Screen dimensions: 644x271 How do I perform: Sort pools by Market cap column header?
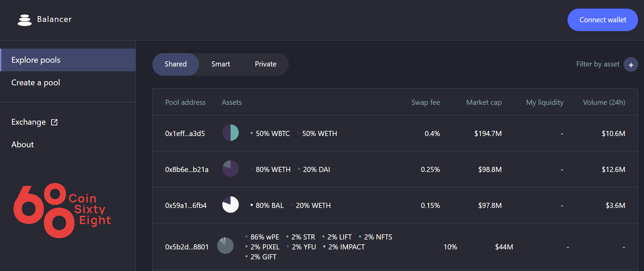(484, 102)
